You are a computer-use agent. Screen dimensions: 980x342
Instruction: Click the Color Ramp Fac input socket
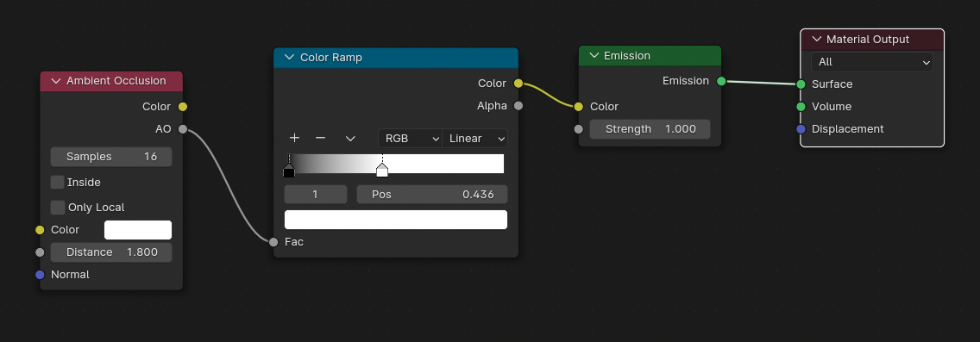273,242
